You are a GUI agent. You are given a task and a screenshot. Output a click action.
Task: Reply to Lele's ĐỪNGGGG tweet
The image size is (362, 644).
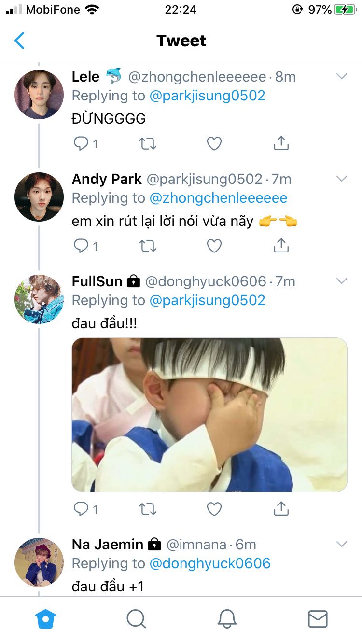point(81,143)
